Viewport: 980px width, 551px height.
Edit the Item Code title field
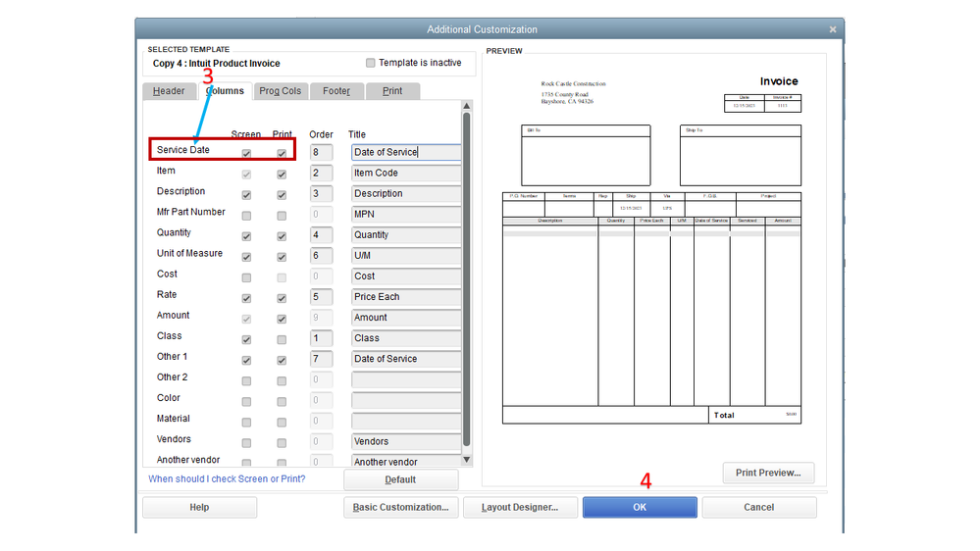coord(406,173)
